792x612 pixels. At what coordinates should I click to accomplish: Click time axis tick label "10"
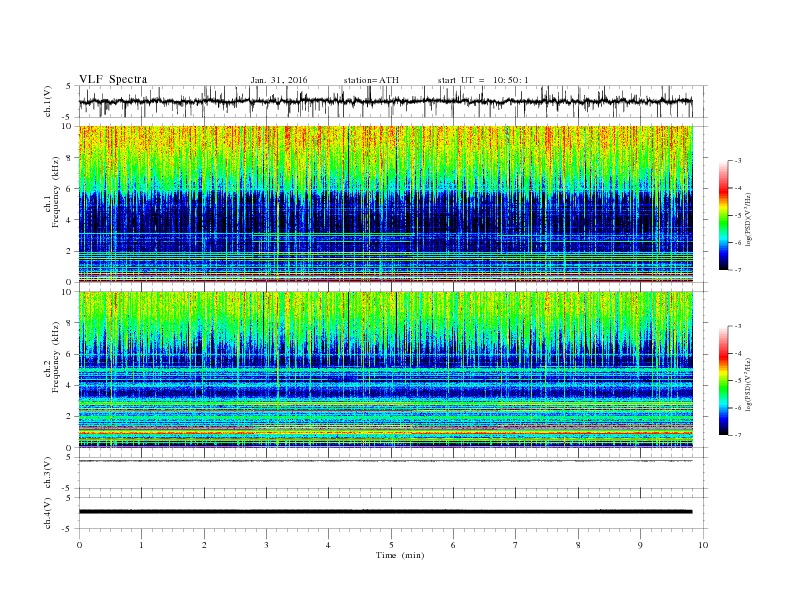[x=703, y=545]
